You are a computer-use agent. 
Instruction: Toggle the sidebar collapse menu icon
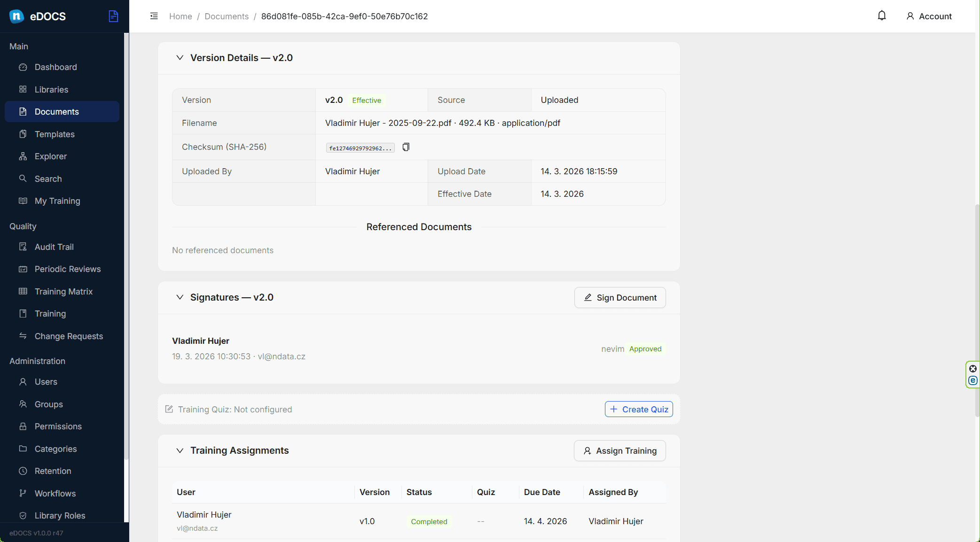tap(154, 16)
